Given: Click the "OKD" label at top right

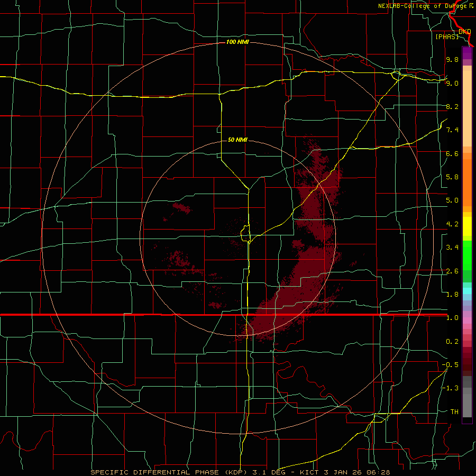Looking at the screenshot, I should click(x=465, y=32).
